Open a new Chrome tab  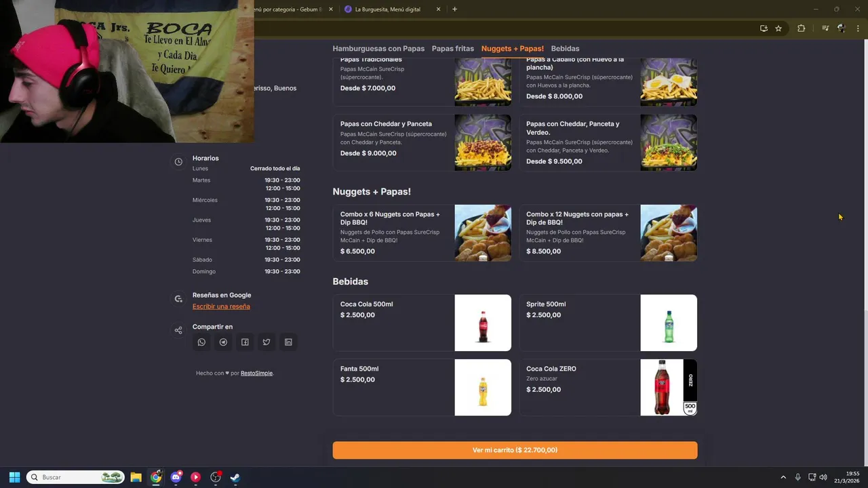[x=454, y=9]
